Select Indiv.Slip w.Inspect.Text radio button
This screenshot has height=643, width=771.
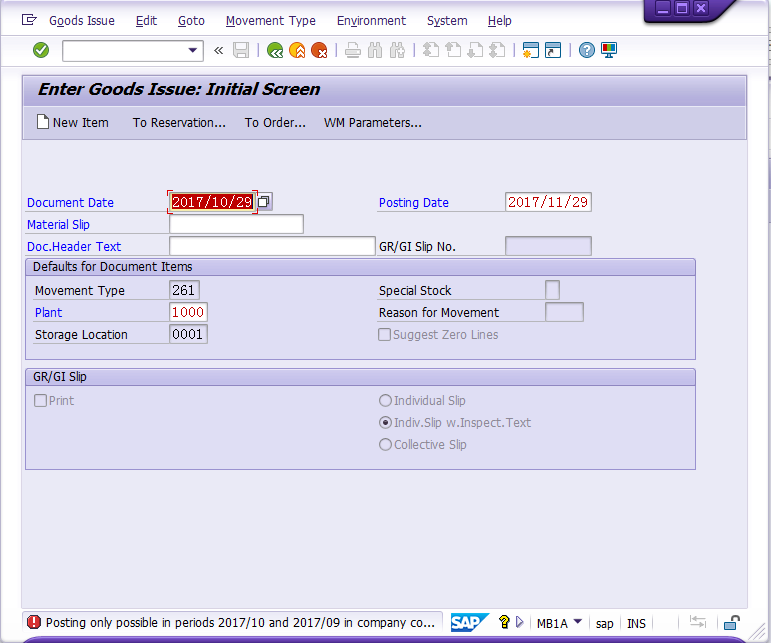tap(385, 423)
